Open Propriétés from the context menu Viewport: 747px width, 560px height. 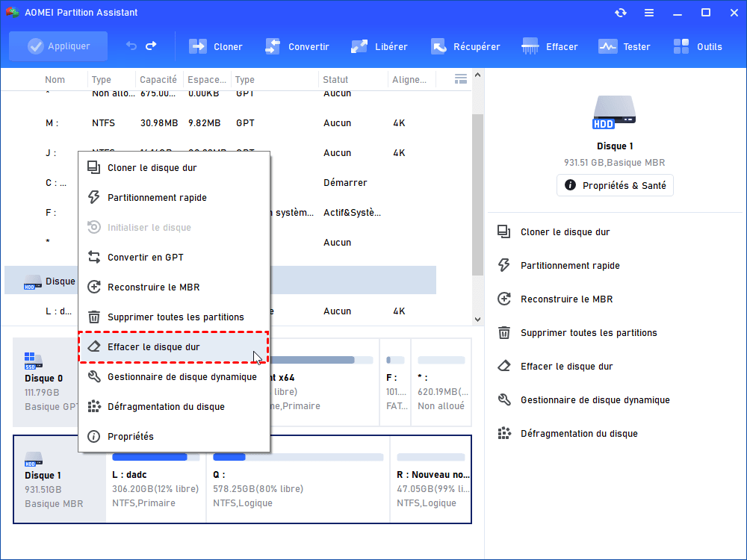(174, 437)
